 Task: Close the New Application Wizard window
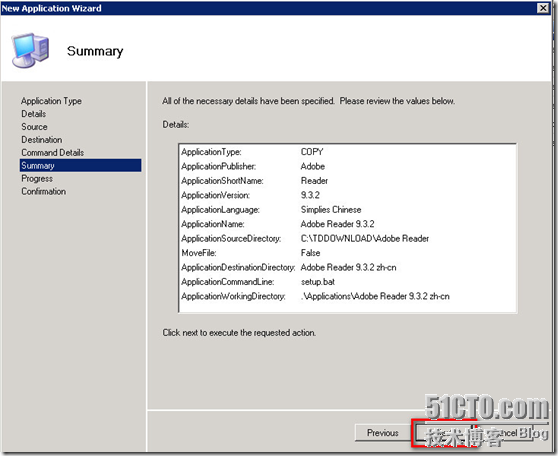(x=543, y=8)
